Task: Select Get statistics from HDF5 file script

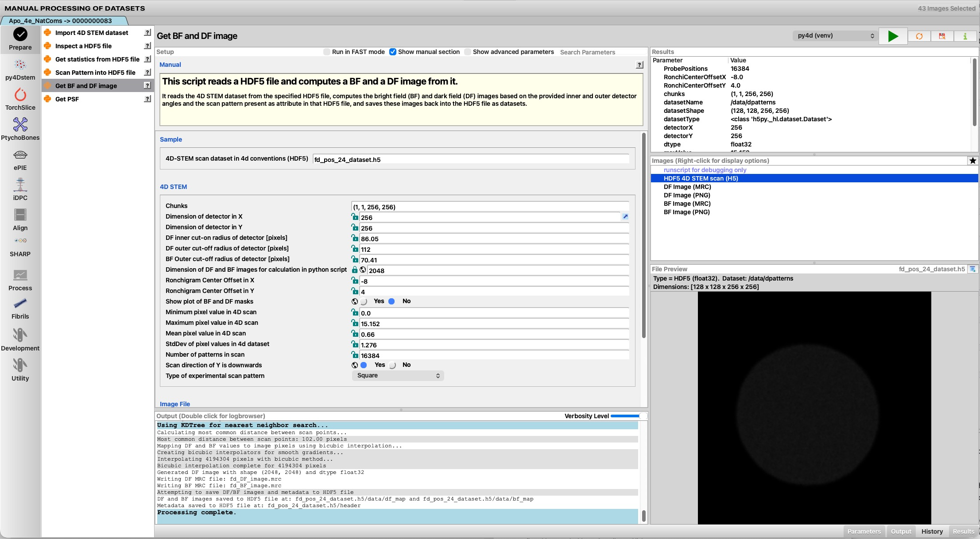Action: [97, 59]
